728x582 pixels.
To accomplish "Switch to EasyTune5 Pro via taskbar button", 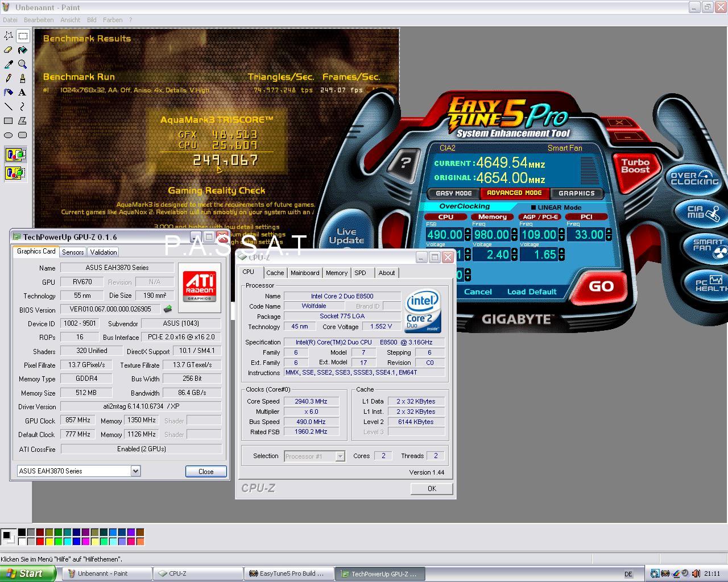I will pos(289,573).
